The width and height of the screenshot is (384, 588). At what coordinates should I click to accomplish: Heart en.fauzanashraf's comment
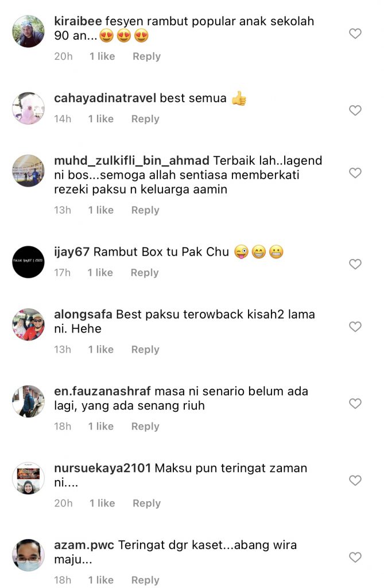point(355,404)
